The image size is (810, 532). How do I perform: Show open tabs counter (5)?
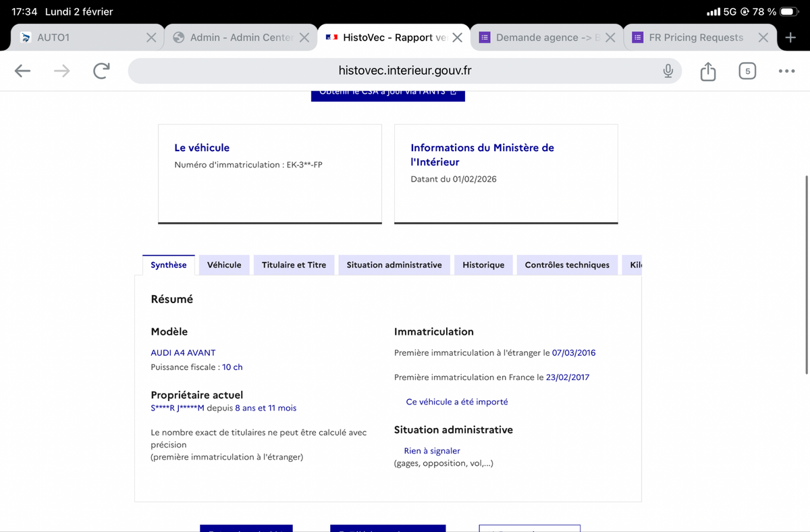pyautogui.click(x=747, y=71)
